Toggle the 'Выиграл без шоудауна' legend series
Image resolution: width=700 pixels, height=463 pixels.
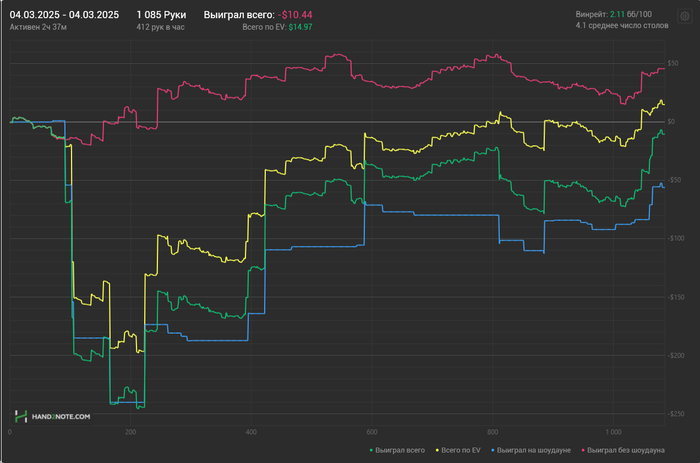pos(623,450)
